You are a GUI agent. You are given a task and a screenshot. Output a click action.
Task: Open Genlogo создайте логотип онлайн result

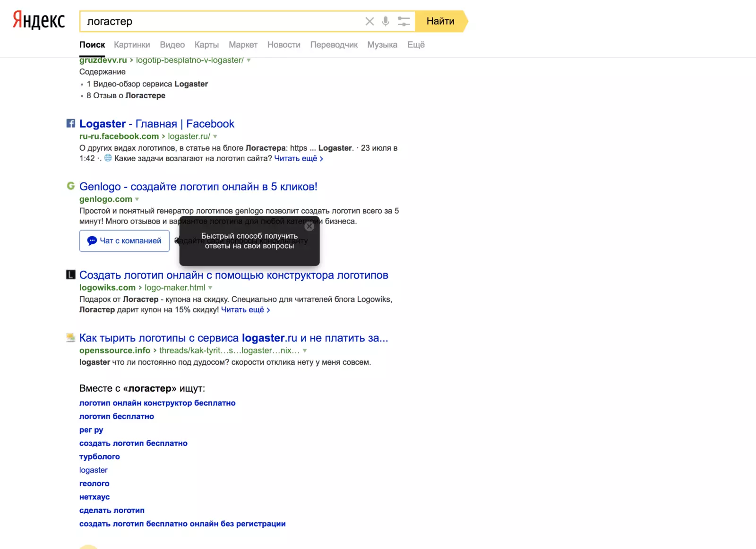(x=198, y=187)
